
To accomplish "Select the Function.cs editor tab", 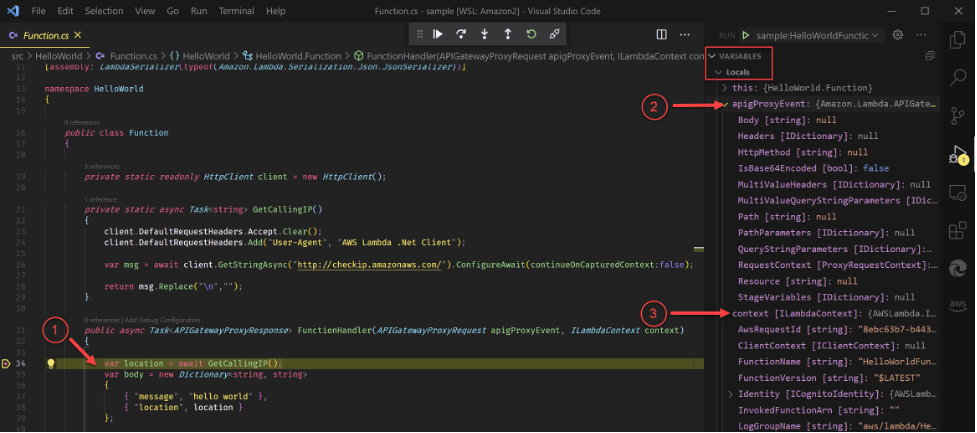I will (x=45, y=35).
